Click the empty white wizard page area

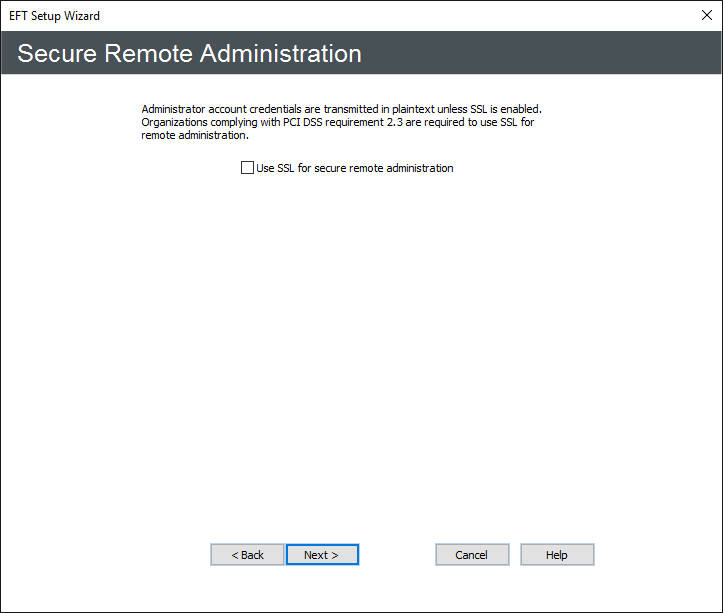click(x=360, y=350)
